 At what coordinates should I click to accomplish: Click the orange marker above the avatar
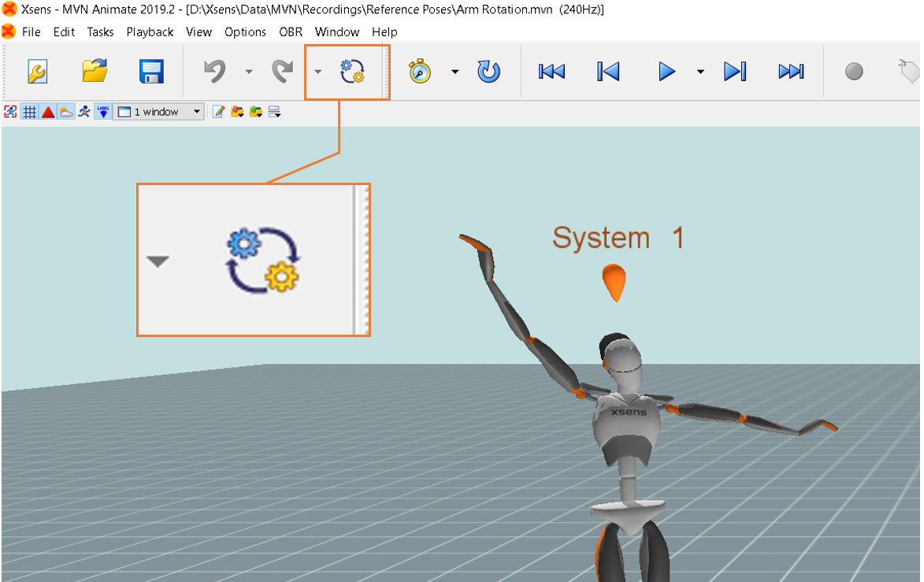coord(614,283)
